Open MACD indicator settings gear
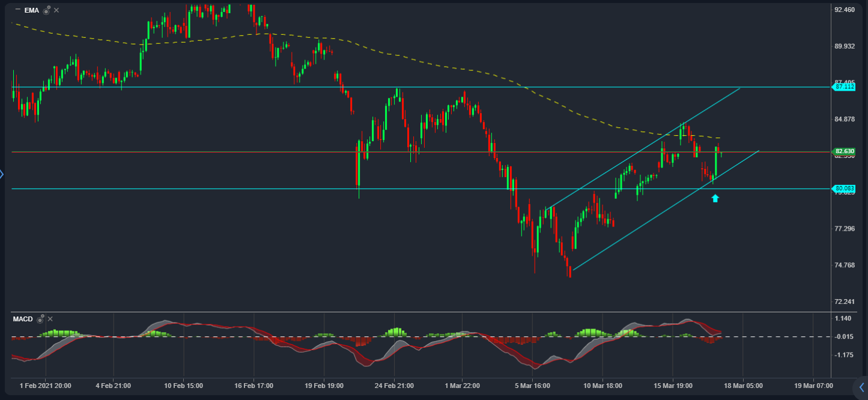Viewport: 868px width, 400px height. [40, 319]
